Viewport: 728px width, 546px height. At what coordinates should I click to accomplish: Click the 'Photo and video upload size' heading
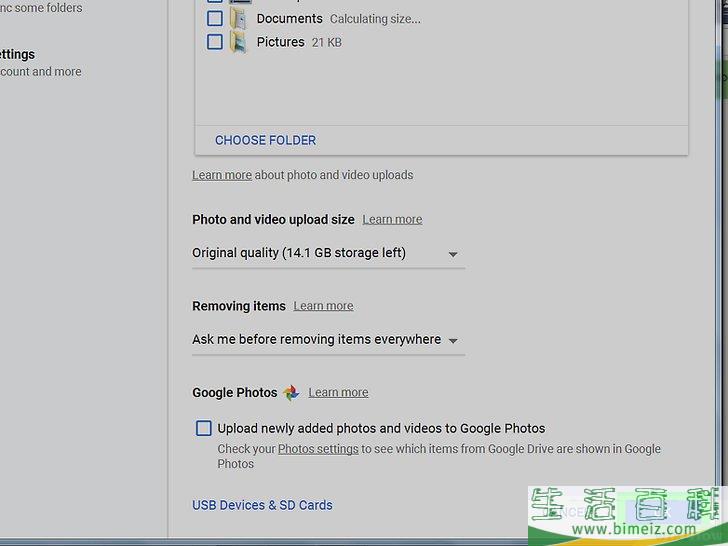point(273,219)
